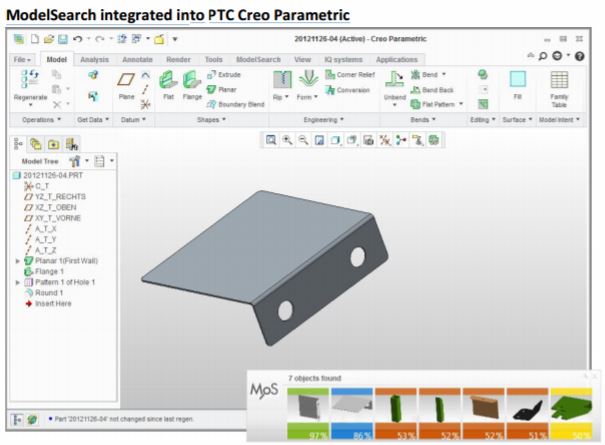Choose the Extrude tool
Viewport: 605px width, 445px height.
tap(224, 74)
